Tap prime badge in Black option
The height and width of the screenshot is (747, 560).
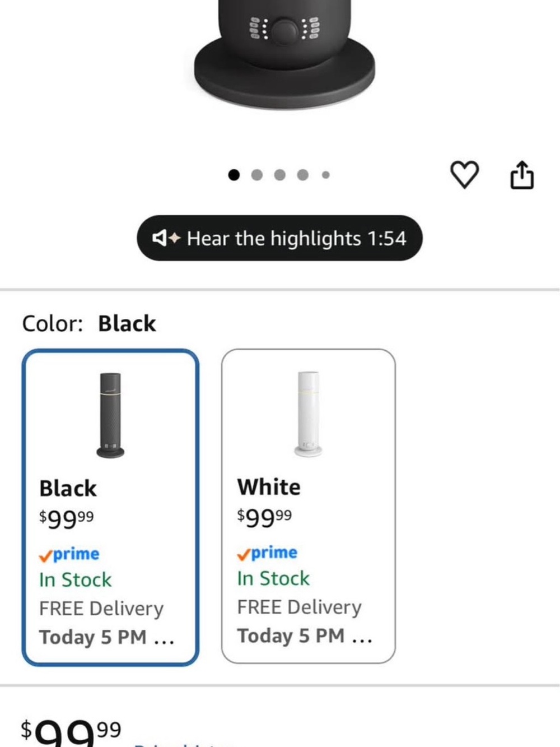click(69, 554)
